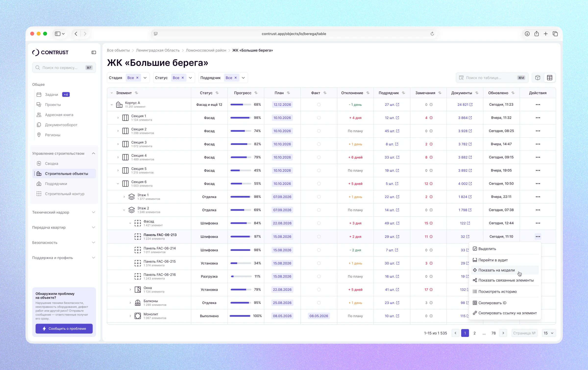This screenshot has width=588, height=370.
Task: Toggle the Факт circle for Секция 5
Action: coord(319,170)
